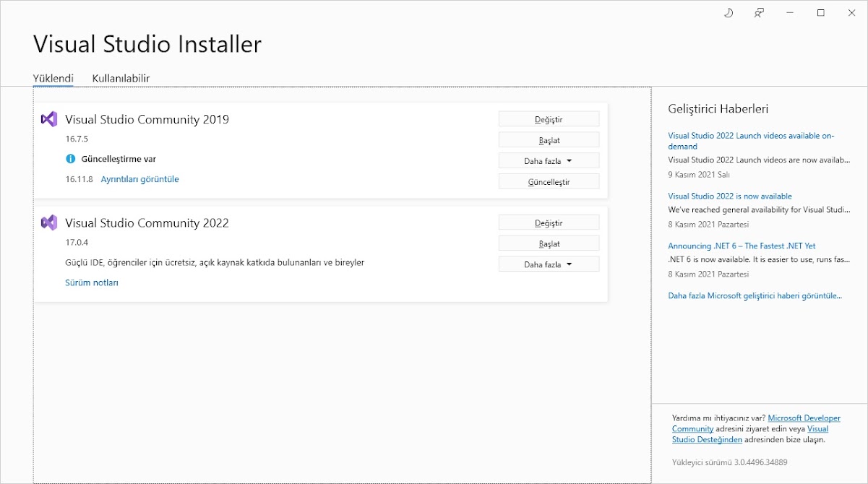This screenshot has width=868, height=484.
Task: Expand Daha fazla for Visual Studio 2019
Action: (549, 161)
